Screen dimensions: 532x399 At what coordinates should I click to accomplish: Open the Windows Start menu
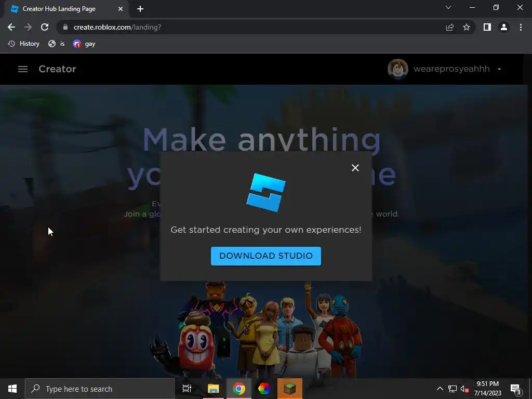coord(12,389)
